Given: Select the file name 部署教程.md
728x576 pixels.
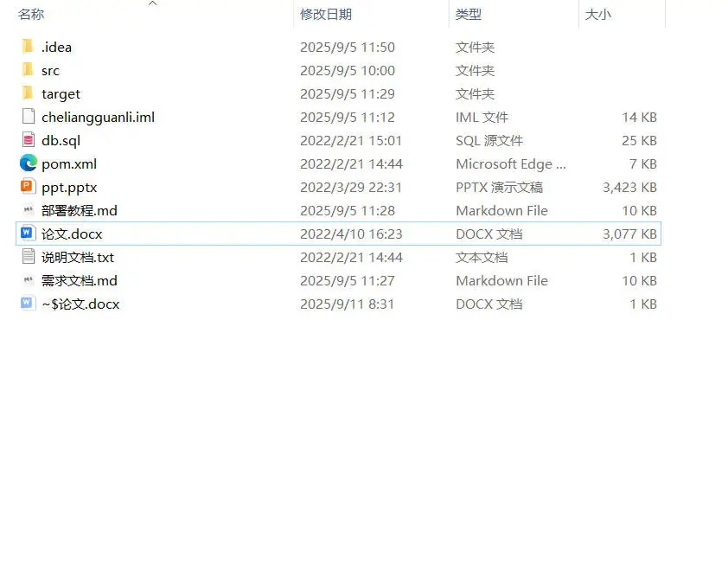Looking at the screenshot, I should pos(80,210).
